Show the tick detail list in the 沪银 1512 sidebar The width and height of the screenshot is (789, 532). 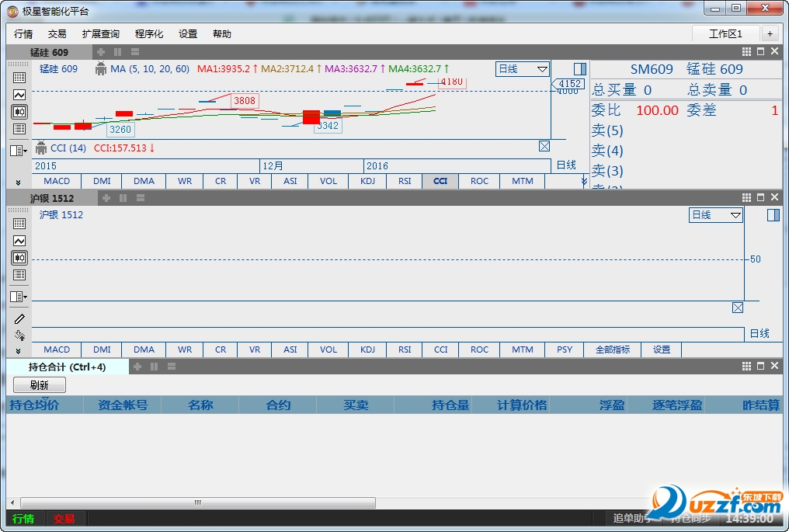(19, 275)
